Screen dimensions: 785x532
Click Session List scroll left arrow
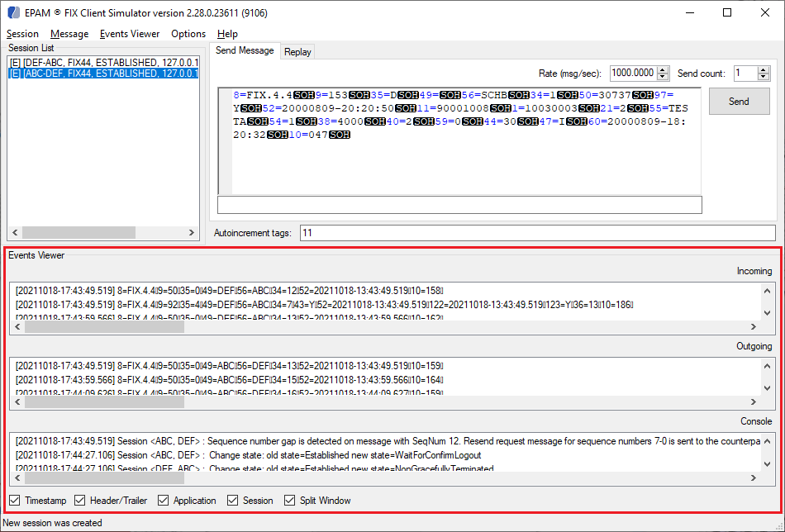15,233
